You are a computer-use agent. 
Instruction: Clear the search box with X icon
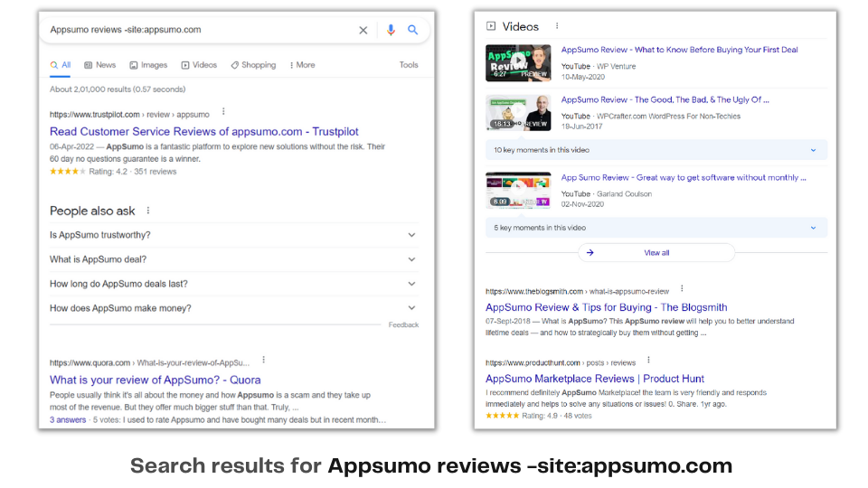click(363, 31)
